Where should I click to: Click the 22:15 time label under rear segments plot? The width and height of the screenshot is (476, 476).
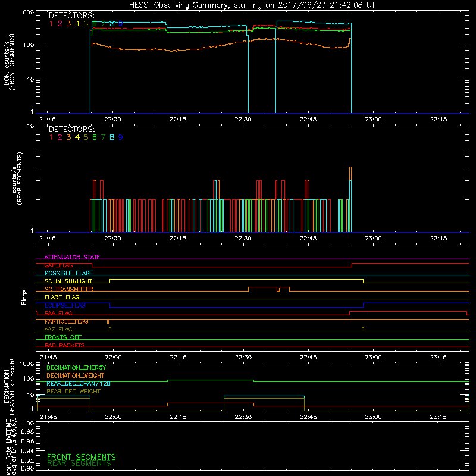[x=177, y=239]
